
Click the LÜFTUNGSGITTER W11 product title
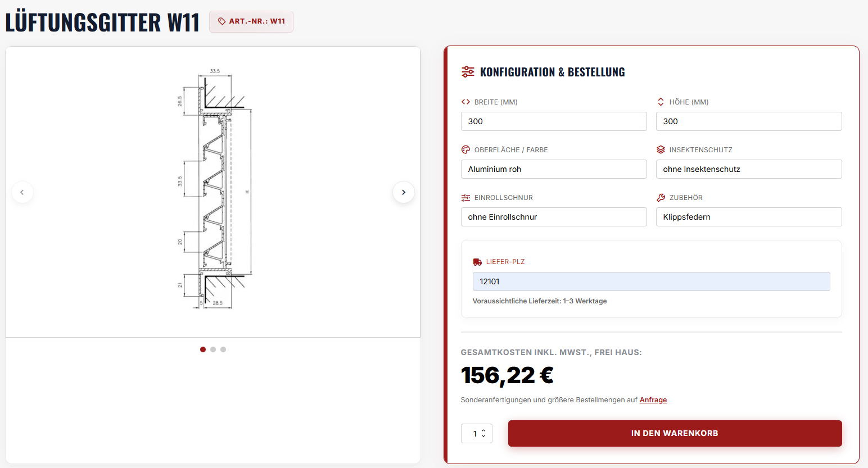(x=102, y=21)
